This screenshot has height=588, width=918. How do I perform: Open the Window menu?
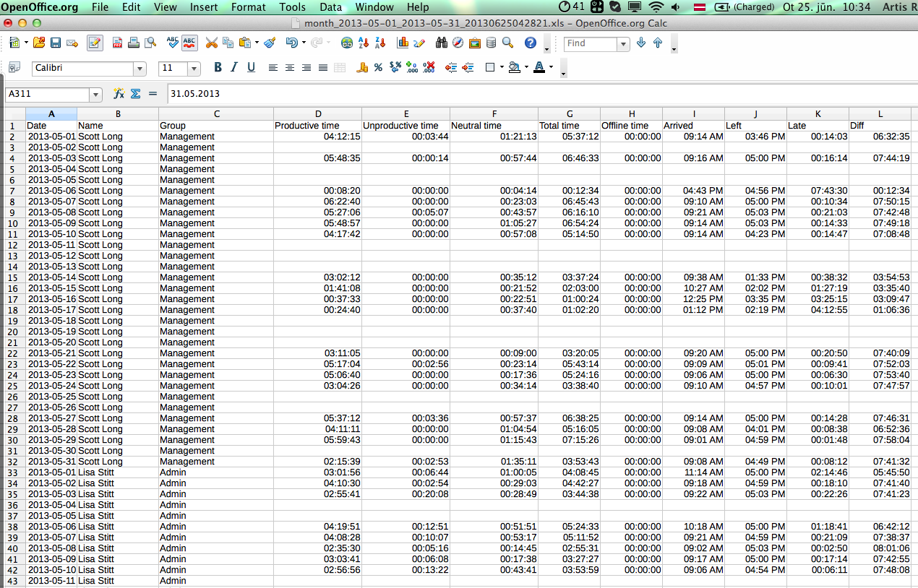pyautogui.click(x=374, y=7)
